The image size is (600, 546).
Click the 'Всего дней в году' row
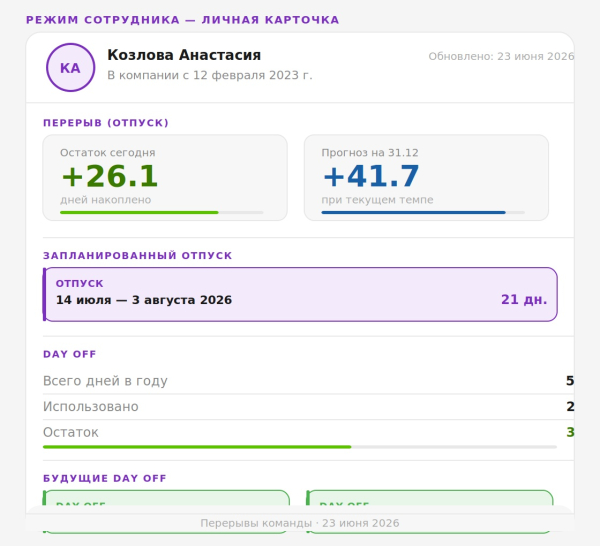click(308, 381)
